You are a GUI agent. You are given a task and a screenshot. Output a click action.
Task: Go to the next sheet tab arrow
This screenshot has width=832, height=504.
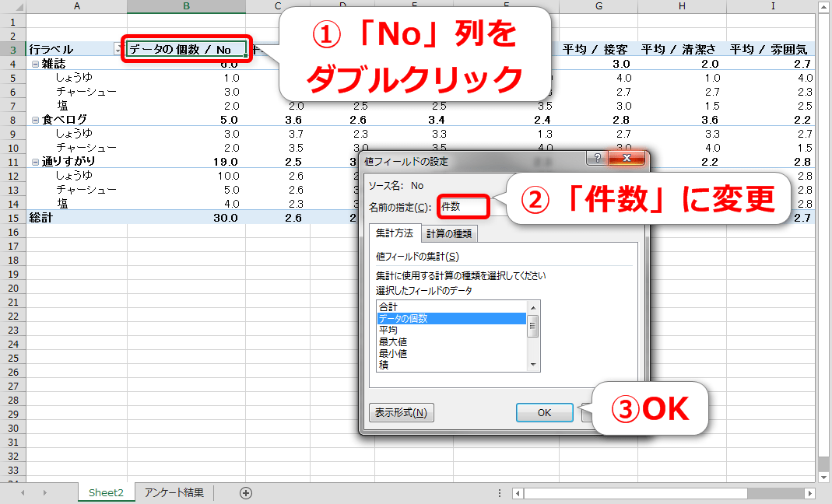tap(44, 493)
